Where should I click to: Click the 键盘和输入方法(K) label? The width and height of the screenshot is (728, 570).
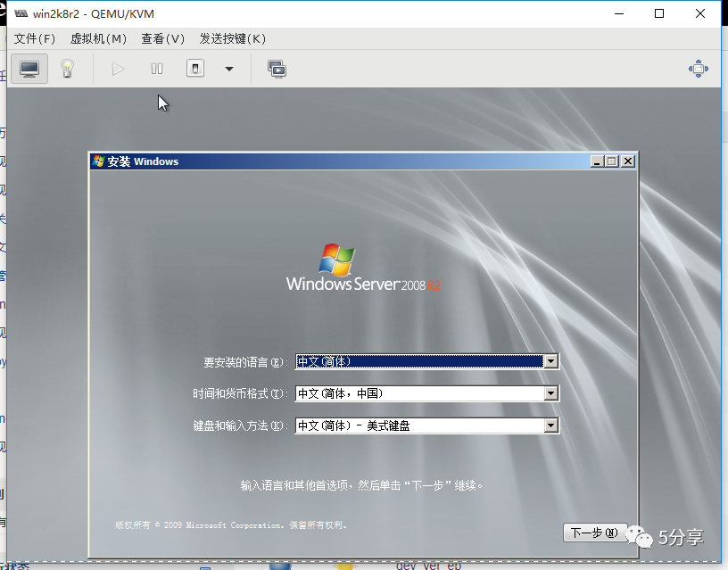coord(241,425)
